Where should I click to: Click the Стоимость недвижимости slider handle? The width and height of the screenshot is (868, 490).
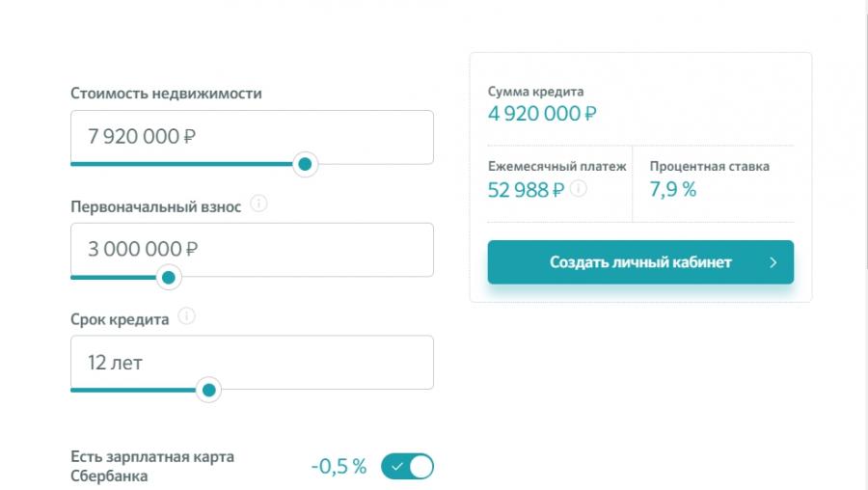click(x=305, y=164)
